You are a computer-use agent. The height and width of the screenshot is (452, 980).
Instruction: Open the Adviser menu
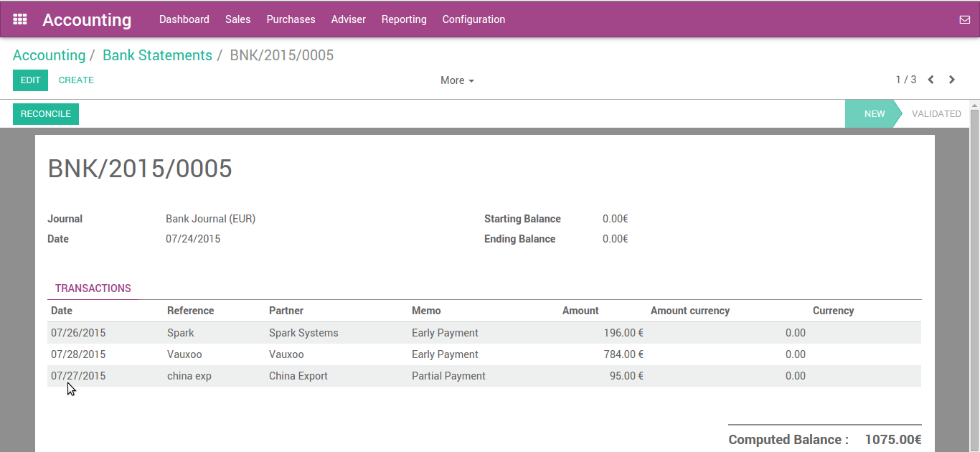coord(348,19)
